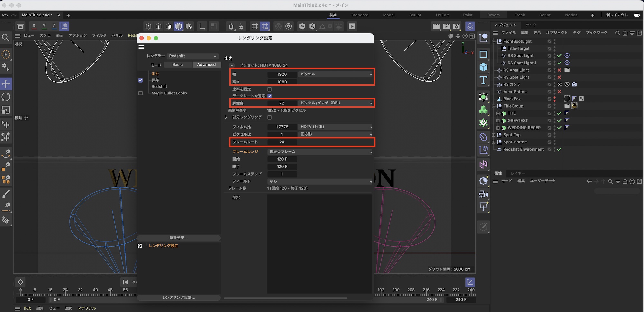Click the 特殊効果... button
Screen dimensions: 644x312
point(179,238)
